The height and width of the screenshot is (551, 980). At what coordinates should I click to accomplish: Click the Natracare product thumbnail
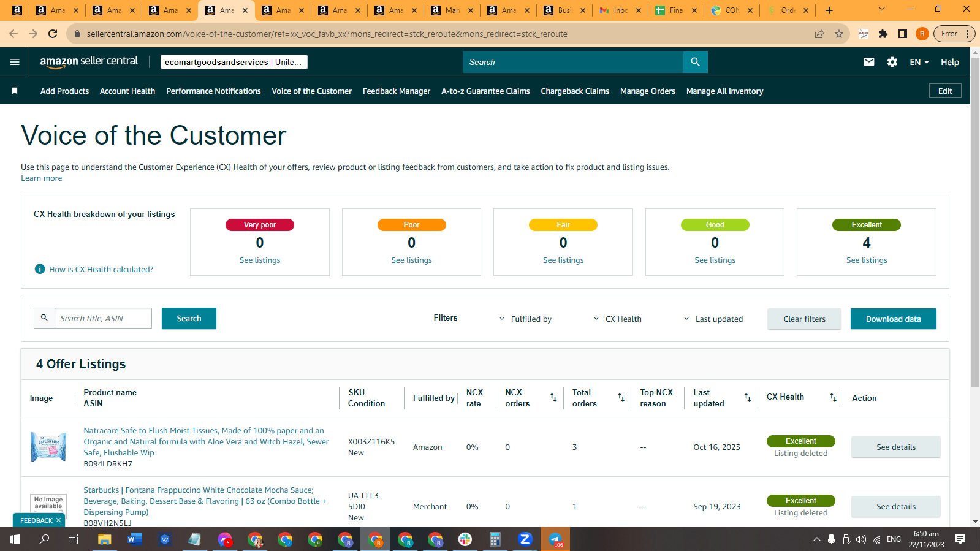48,447
